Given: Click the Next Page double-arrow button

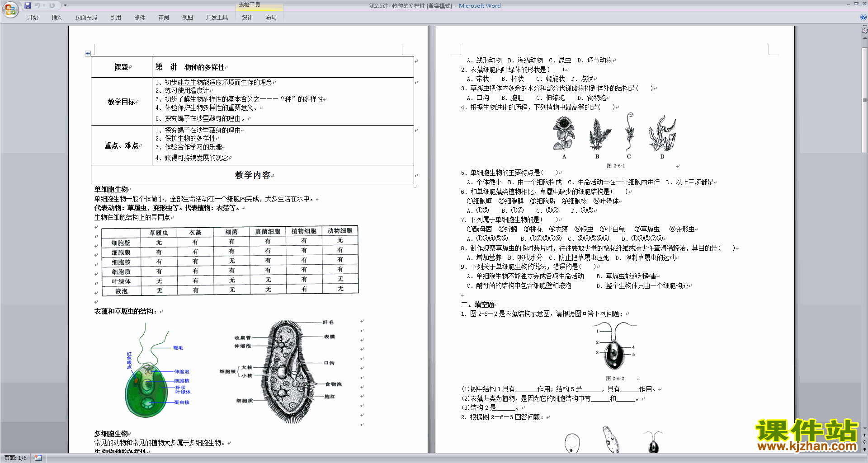Looking at the screenshot, I should coord(865,449).
